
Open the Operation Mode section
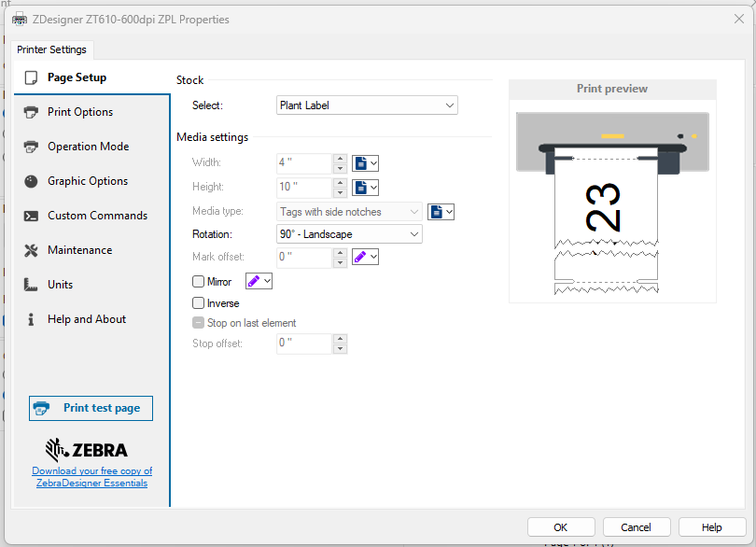pos(91,147)
